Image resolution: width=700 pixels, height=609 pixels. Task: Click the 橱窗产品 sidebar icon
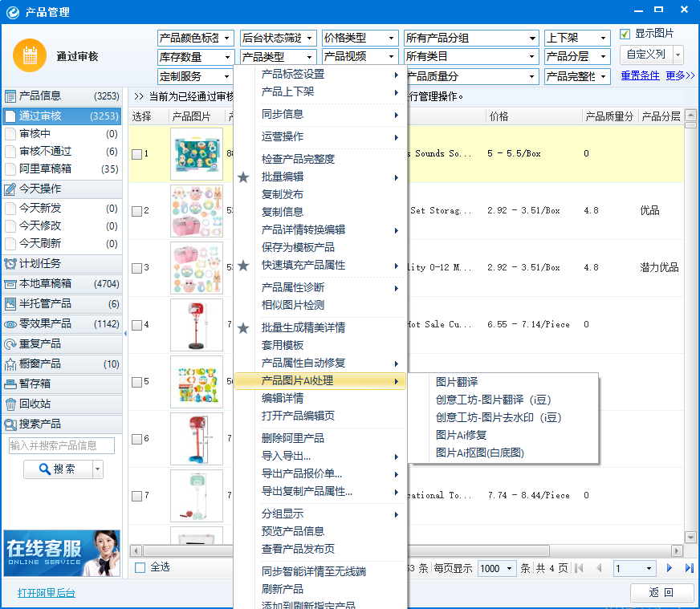tap(10, 364)
